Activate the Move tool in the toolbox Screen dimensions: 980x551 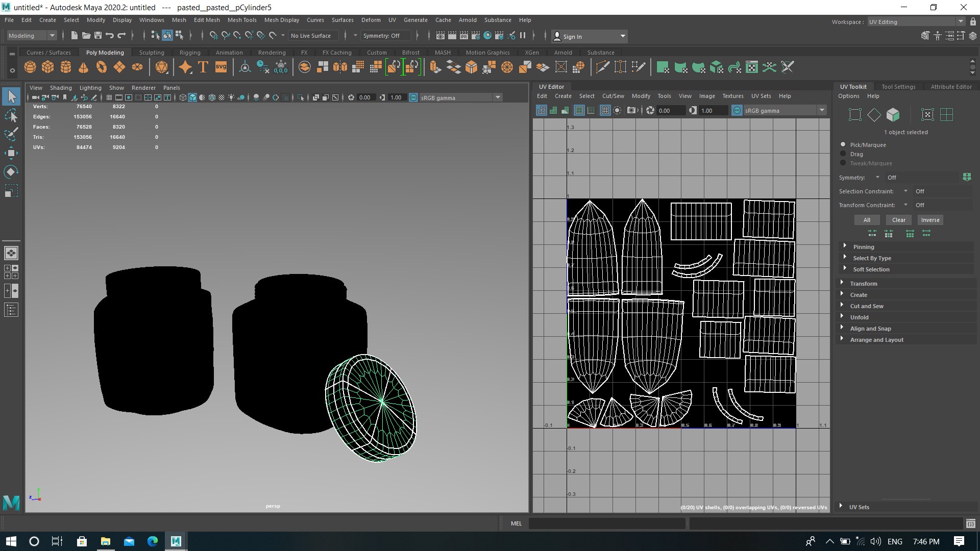tap(11, 153)
